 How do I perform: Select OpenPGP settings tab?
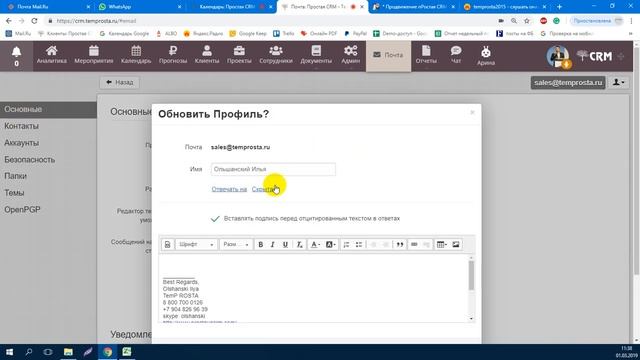48,209
